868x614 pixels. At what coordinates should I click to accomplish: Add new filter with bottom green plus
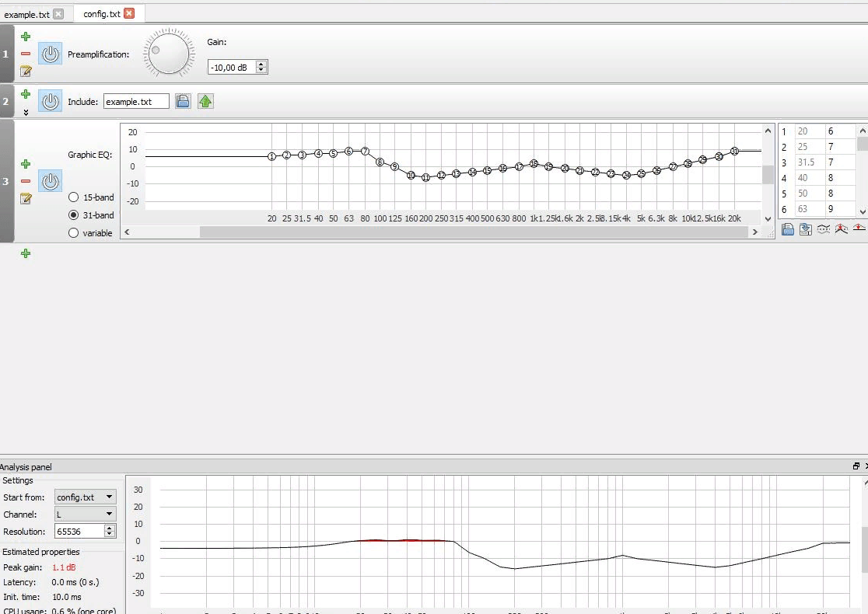[26, 253]
